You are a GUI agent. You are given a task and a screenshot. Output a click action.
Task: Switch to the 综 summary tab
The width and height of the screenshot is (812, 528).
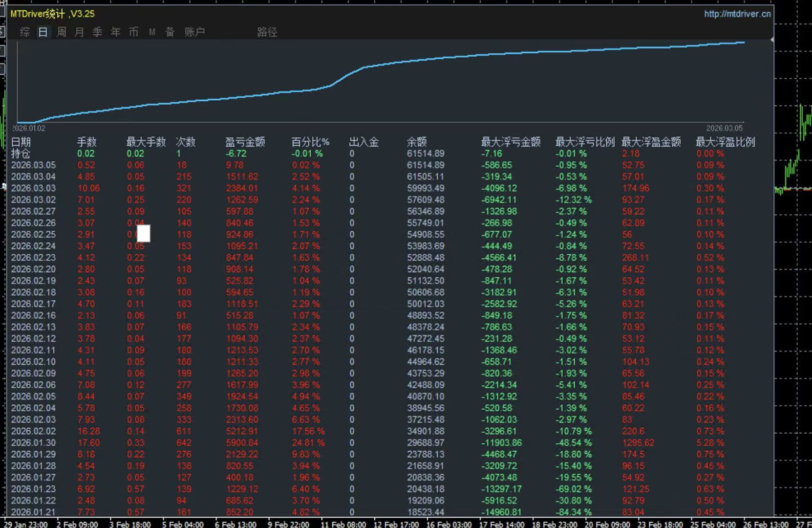pos(25,32)
